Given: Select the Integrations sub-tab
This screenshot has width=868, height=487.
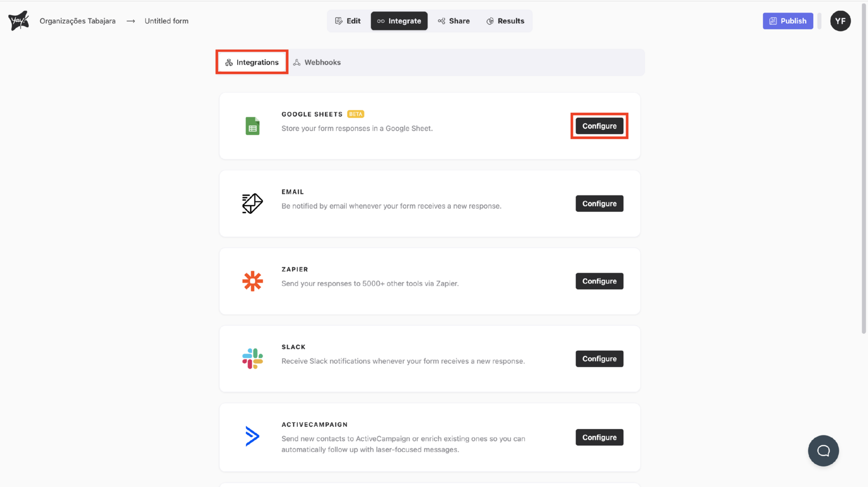Looking at the screenshot, I should 252,62.
